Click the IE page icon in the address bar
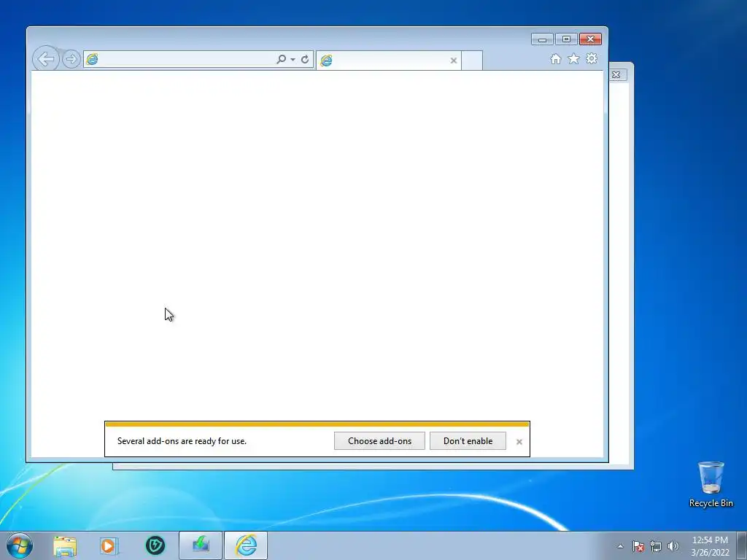This screenshot has height=560, width=747. [92, 60]
